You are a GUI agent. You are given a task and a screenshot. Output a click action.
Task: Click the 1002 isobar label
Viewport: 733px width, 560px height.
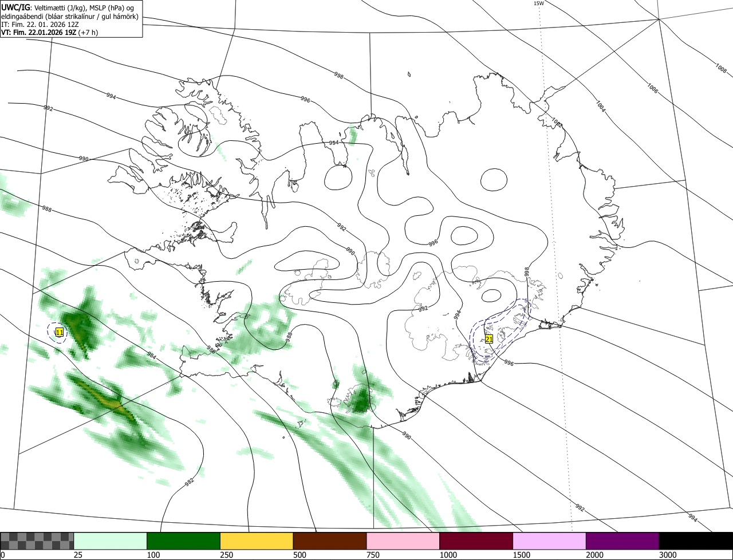pos(557,122)
